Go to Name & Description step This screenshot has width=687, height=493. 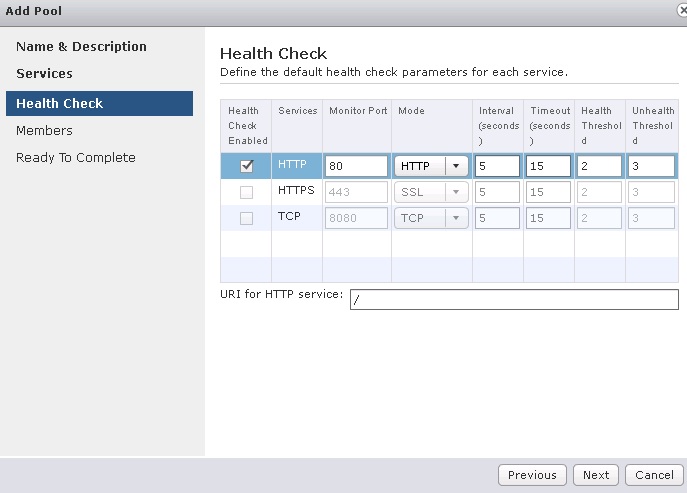81,47
